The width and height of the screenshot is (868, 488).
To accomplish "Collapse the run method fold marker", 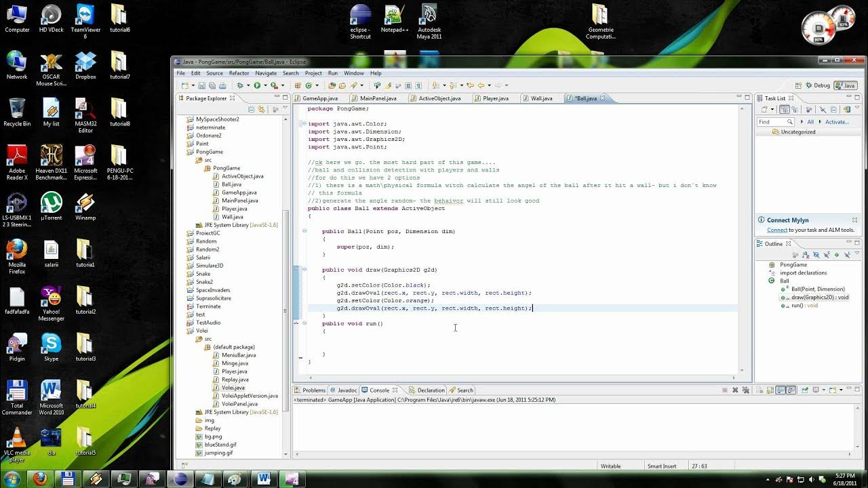I will point(304,323).
